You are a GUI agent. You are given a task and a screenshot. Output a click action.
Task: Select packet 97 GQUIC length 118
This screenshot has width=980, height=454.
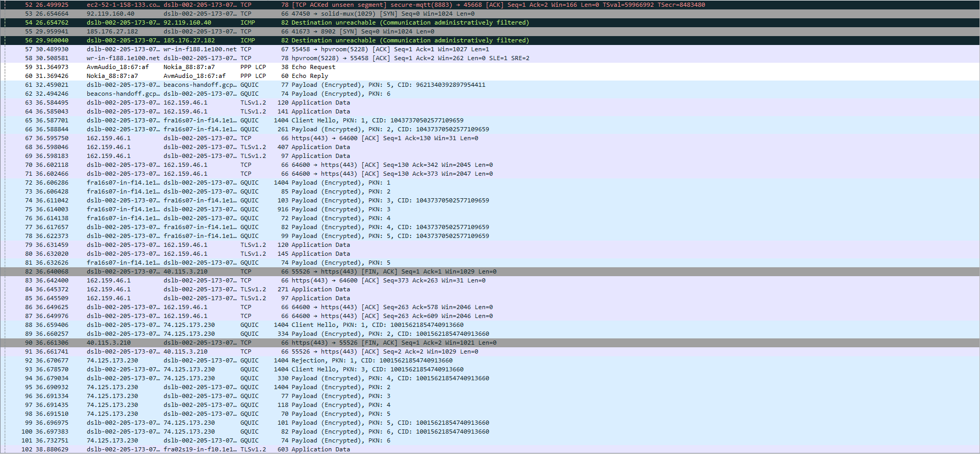(x=490, y=405)
